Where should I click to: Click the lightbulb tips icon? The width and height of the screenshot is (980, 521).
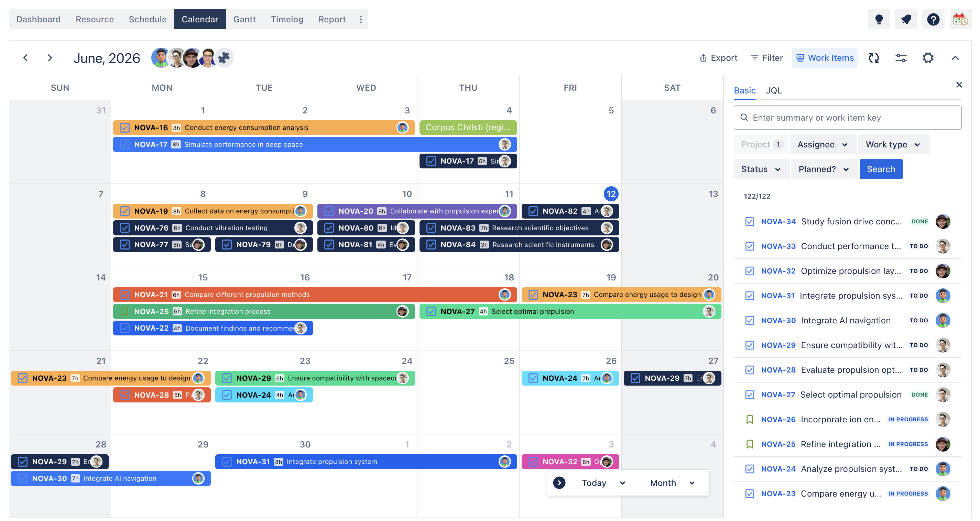879,19
